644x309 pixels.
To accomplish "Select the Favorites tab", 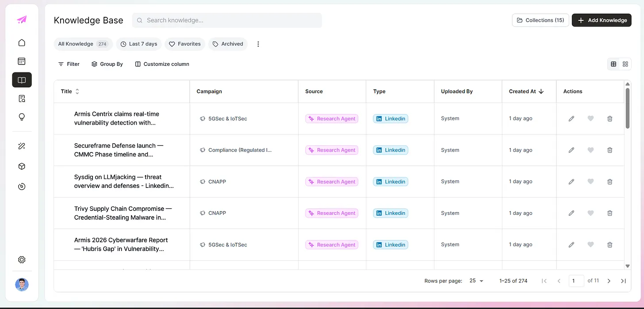I will pyautogui.click(x=185, y=44).
